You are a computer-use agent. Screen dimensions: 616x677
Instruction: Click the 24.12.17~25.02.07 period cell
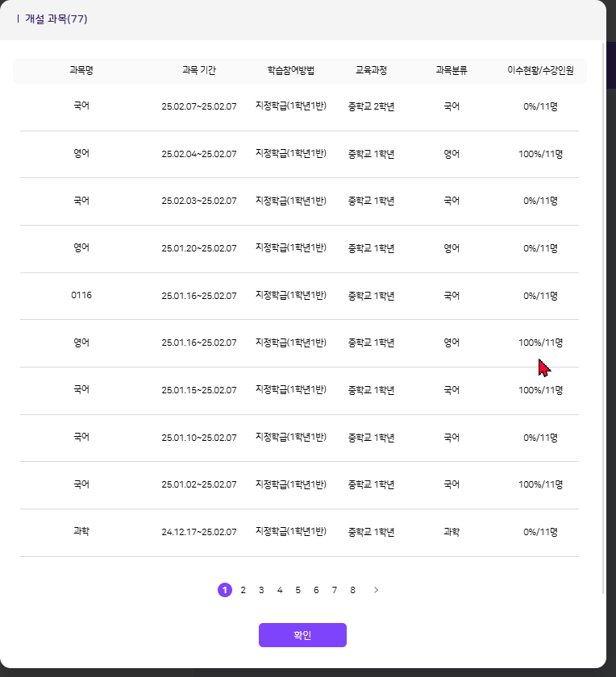(198, 532)
